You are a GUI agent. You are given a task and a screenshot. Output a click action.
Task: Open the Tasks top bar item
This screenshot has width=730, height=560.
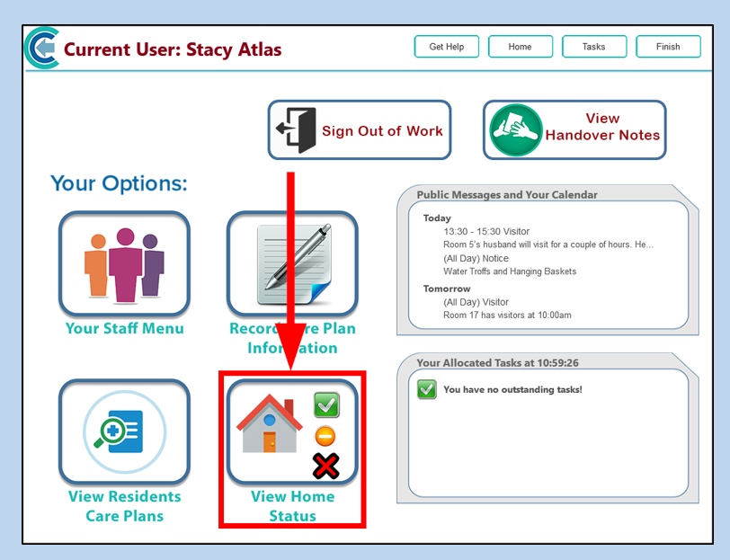(x=593, y=47)
